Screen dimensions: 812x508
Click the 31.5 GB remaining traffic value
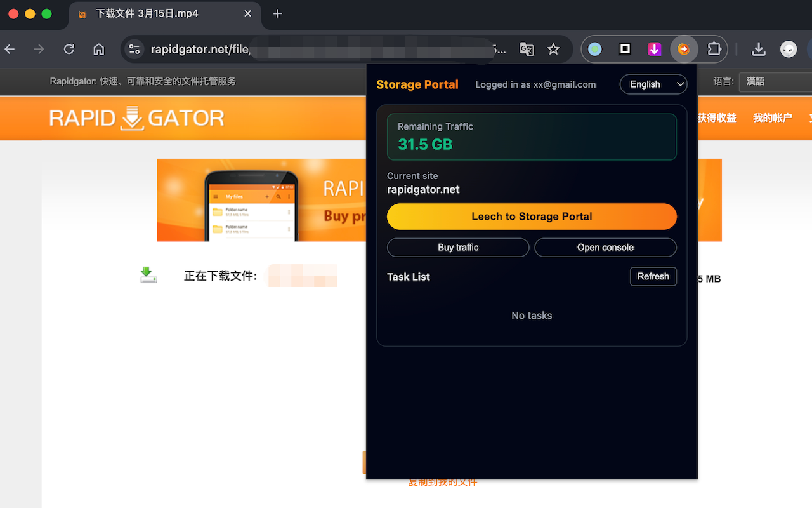pyautogui.click(x=425, y=144)
